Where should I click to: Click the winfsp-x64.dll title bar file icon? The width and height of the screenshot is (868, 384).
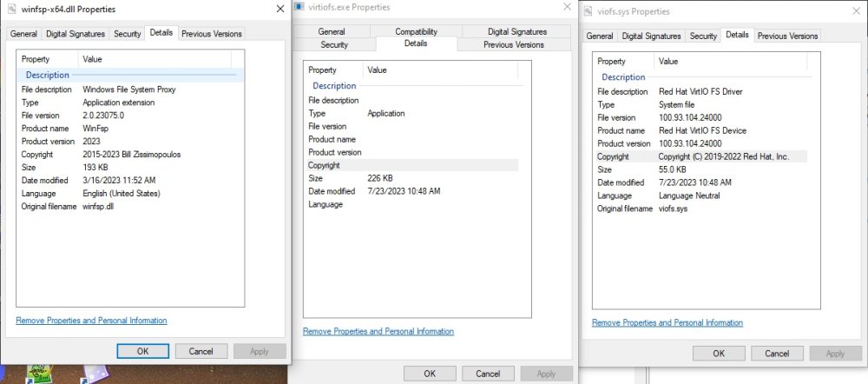pos(12,9)
